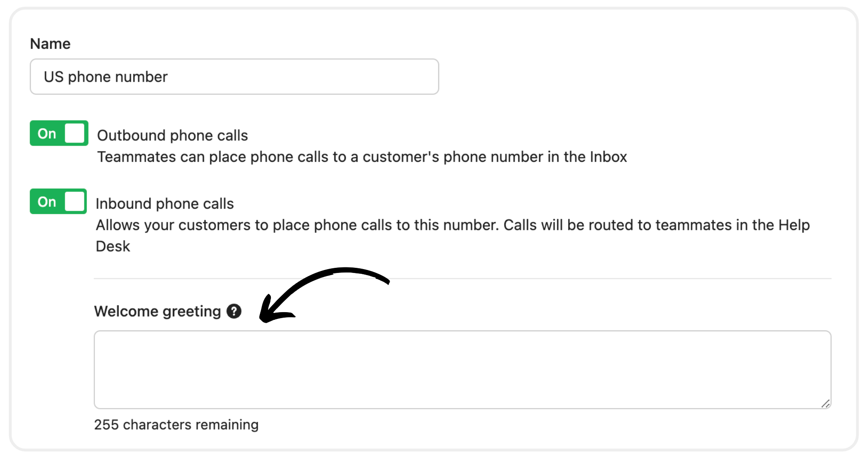Image resolution: width=868 pixels, height=465 pixels.
Task: Turn off the Inbound phone calls toggle
Action: tap(58, 201)
